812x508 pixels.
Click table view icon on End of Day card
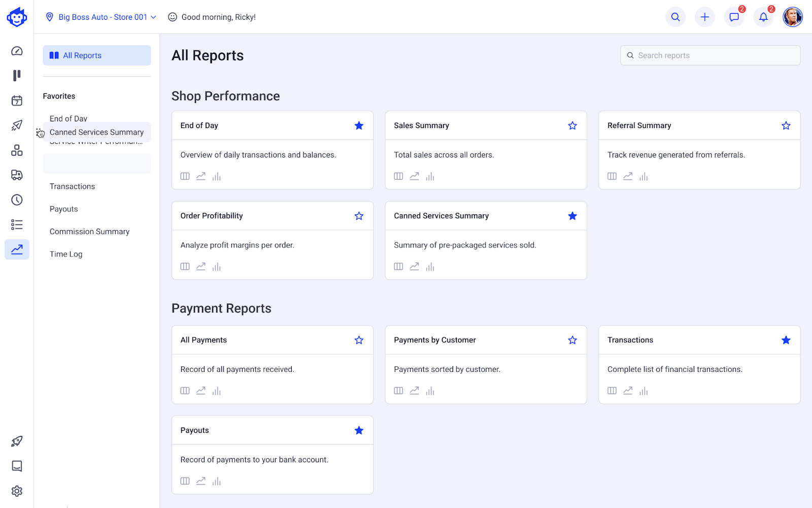click(185, 176)
